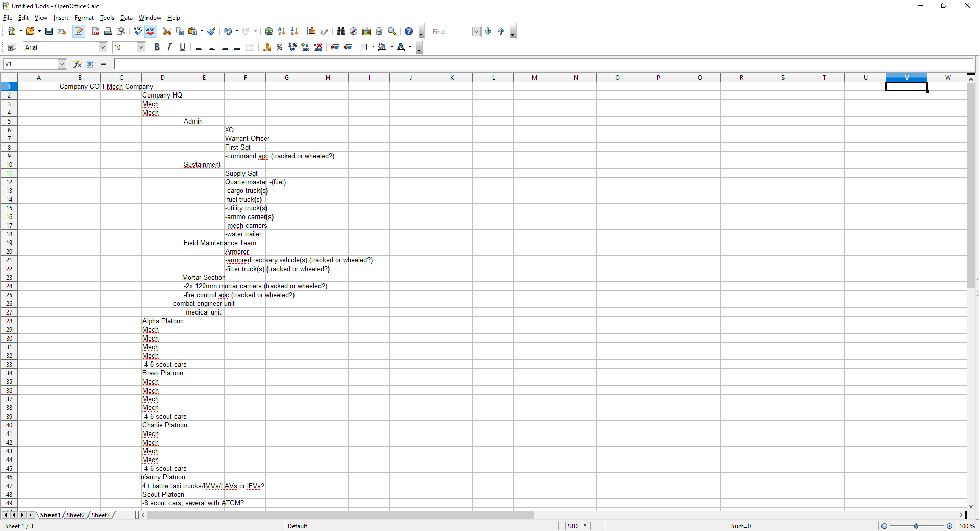Create a new spreadsheet document
This screenshot has height=531, width=980.
(12, 31)
